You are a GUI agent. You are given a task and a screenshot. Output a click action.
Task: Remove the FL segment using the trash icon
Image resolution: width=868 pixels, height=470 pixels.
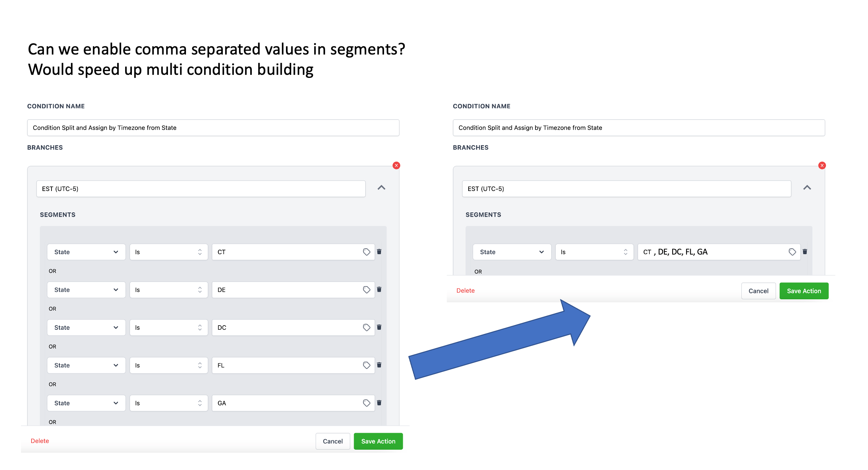point(379,365)
